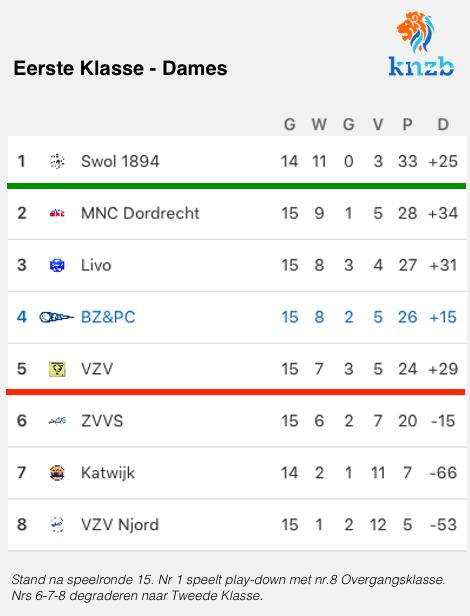
Task: Click the MNC Dordrecht club logo
Action: point(57,213)
